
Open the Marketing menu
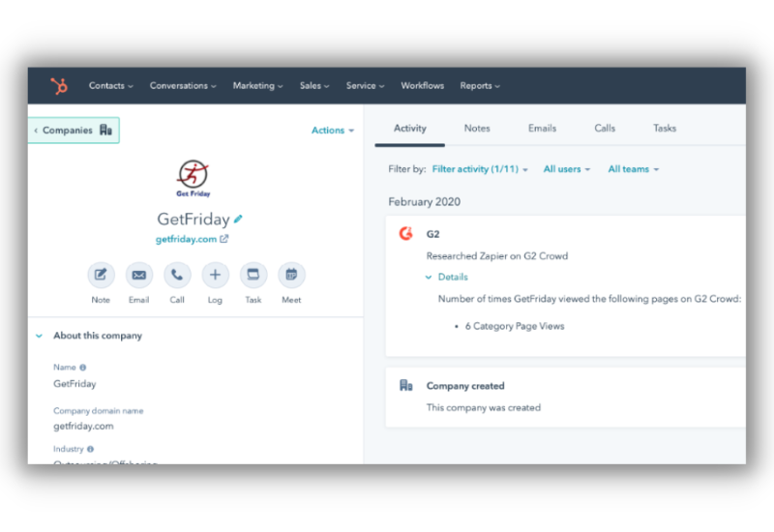(257, 86)
